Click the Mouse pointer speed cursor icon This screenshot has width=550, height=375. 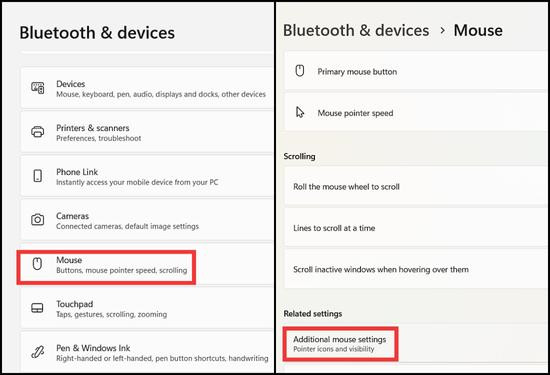[x=300, y=112]
